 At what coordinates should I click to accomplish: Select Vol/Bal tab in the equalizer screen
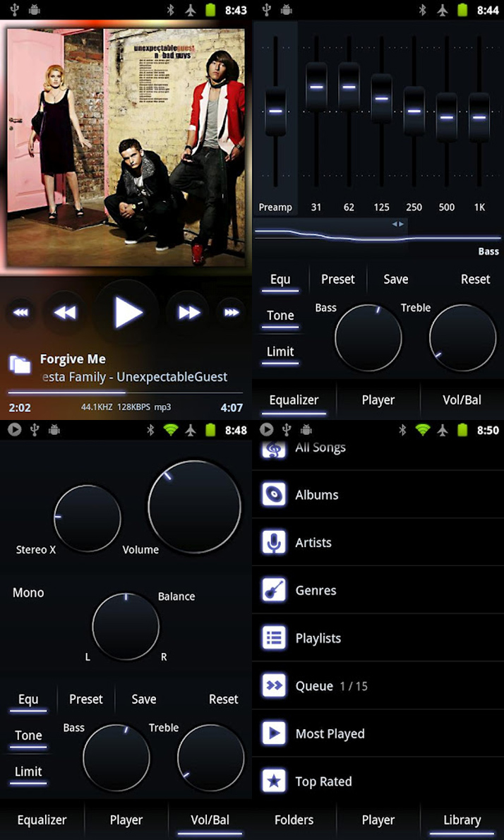click(x=462, y=400)
